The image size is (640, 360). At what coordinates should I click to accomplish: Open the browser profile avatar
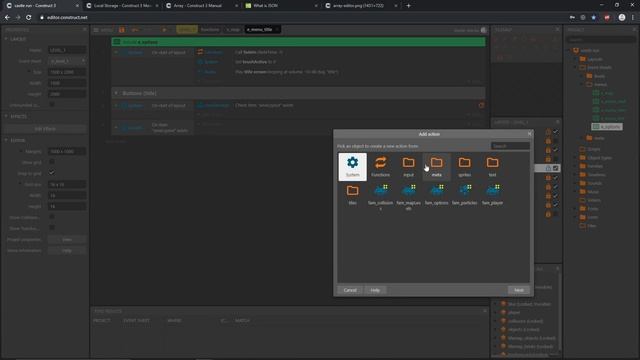click(622, 18)
